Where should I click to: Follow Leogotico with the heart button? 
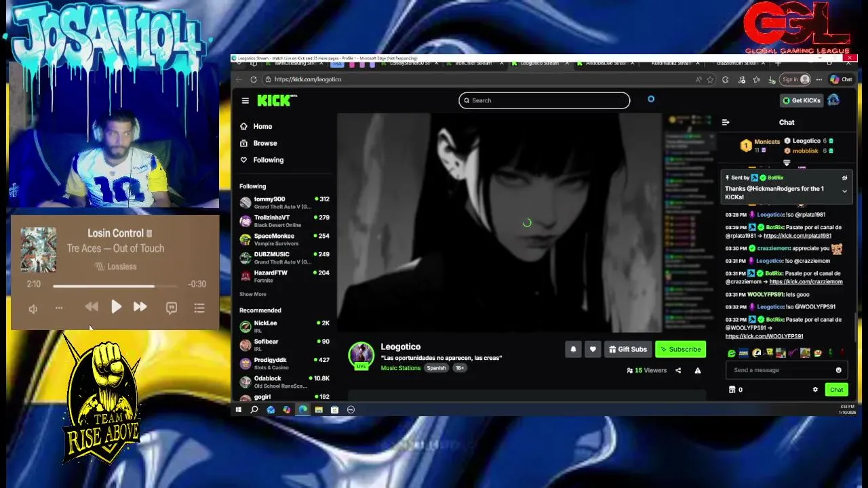tap(593, 349)
